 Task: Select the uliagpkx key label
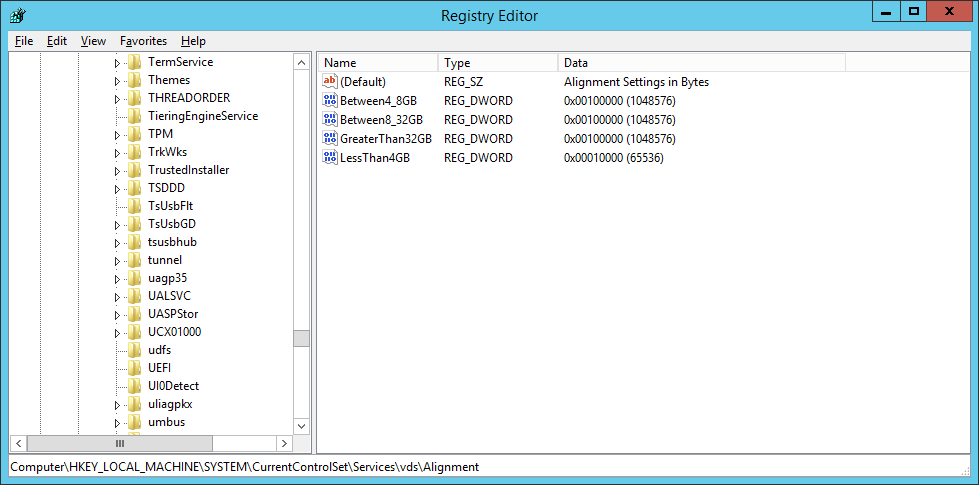click(170, 404)
